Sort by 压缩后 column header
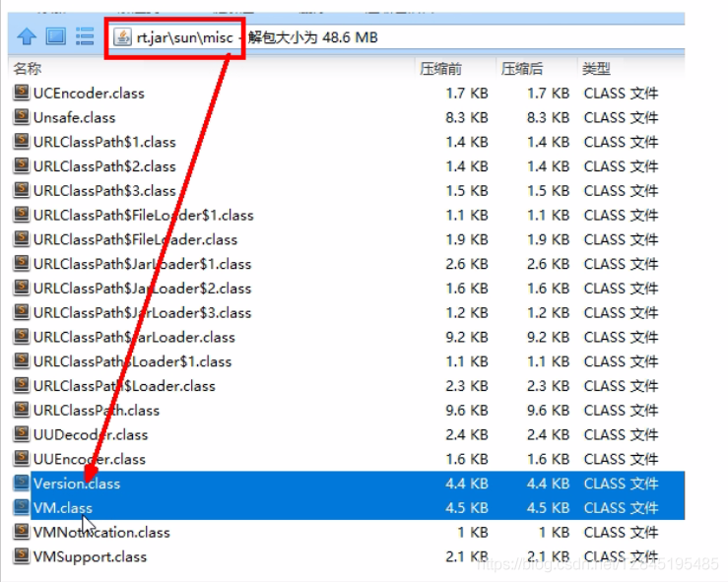Screen dimensions: 728x582 pyautogui.click(x=521, y=69)
